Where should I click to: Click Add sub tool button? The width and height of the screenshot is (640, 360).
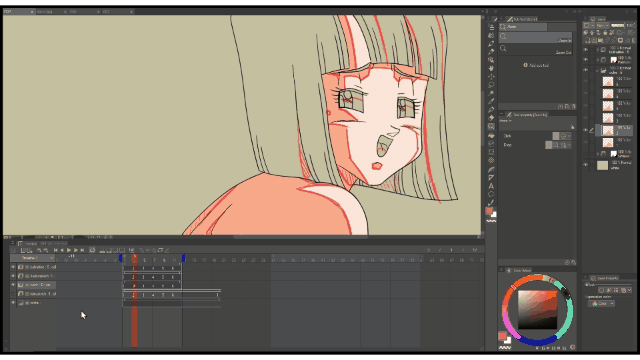[536, 65]
